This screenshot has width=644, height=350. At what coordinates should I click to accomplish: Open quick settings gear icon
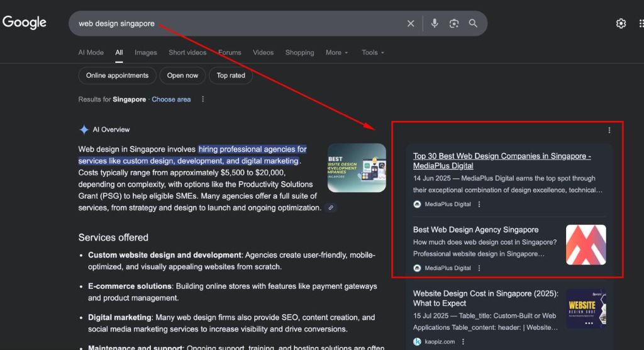click(x=621, y=23)
